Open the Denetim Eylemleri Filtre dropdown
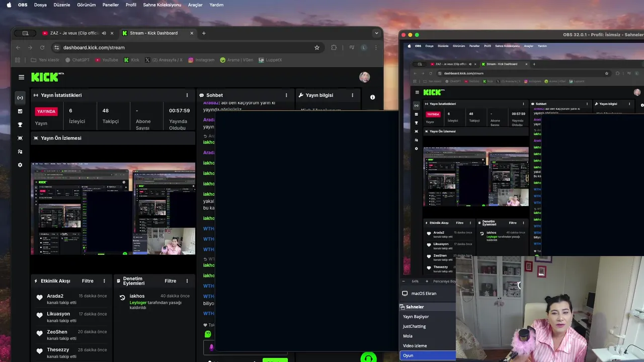This screenshot has height=362, width=644. (x=171, y=281)
